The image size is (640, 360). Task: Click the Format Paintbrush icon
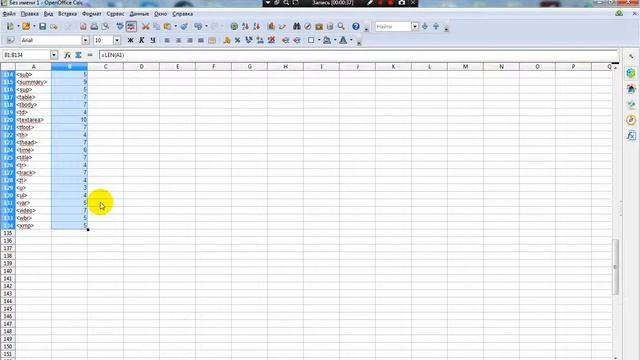point(184,27)
